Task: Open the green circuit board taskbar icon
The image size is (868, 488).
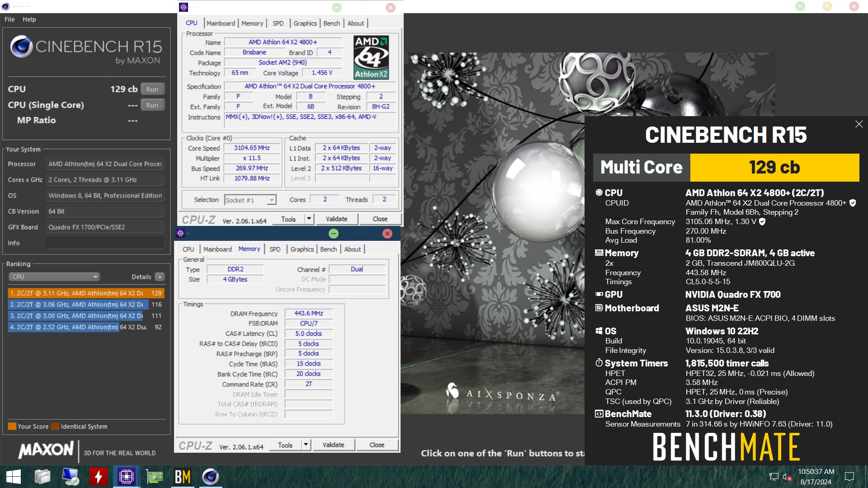Action: pyautogui.click(x=154, y=477)
